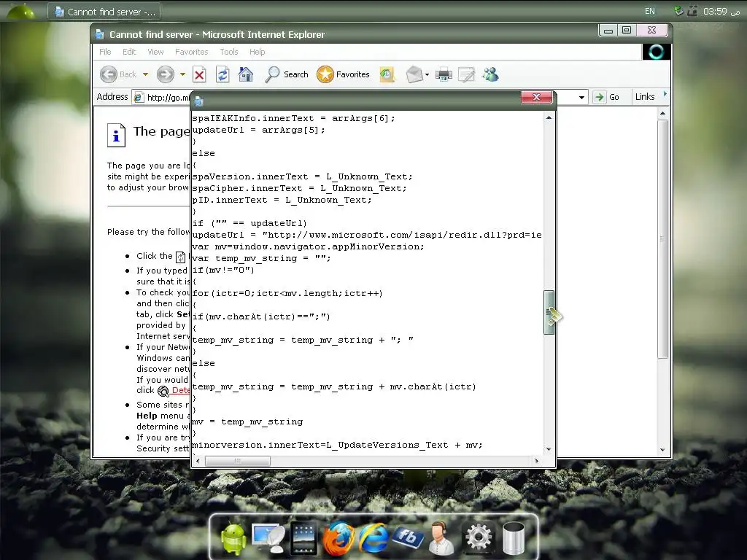
Task: Open the Help menu
Action: (258, 52)
